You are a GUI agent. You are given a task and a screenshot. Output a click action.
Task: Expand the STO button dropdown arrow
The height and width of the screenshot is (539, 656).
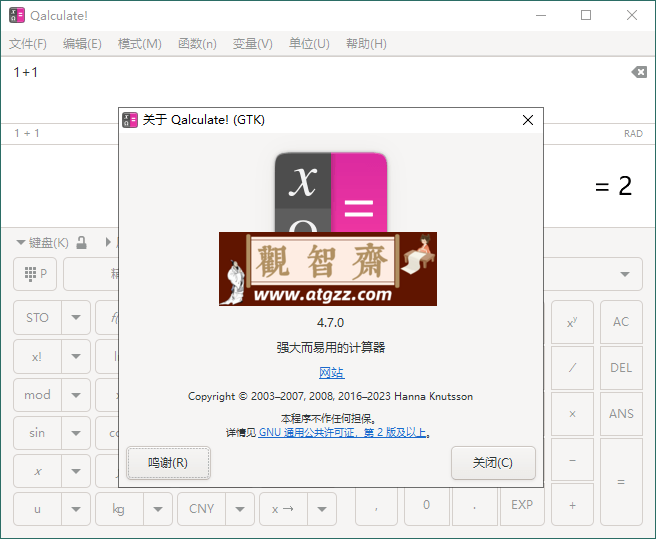tap(76, 318)
